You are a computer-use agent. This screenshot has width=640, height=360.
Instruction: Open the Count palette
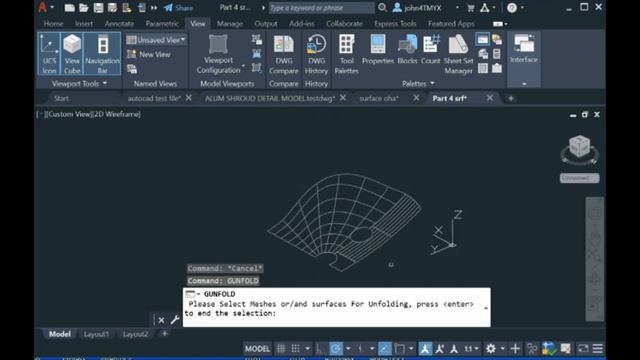(x=431, y=50)
